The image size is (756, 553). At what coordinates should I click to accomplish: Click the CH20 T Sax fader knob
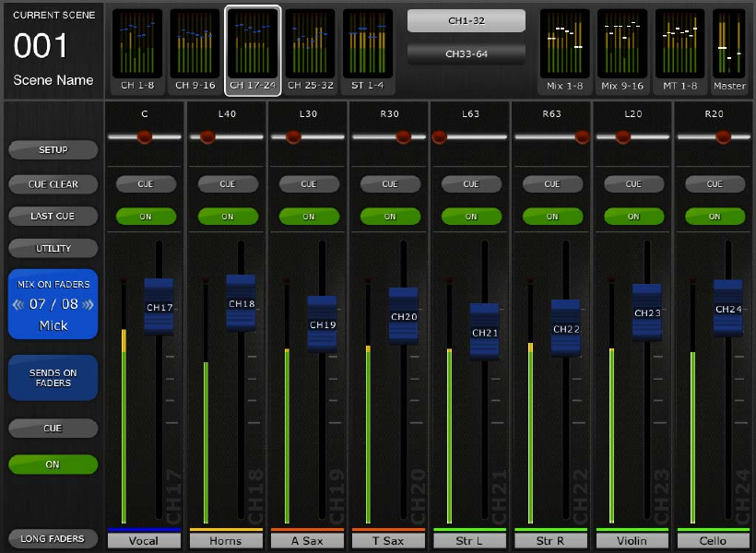[404, 316]
